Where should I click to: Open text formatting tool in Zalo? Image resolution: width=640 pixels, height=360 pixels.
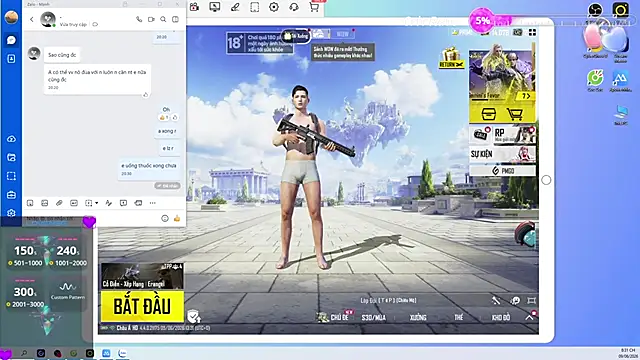[108, 203]
